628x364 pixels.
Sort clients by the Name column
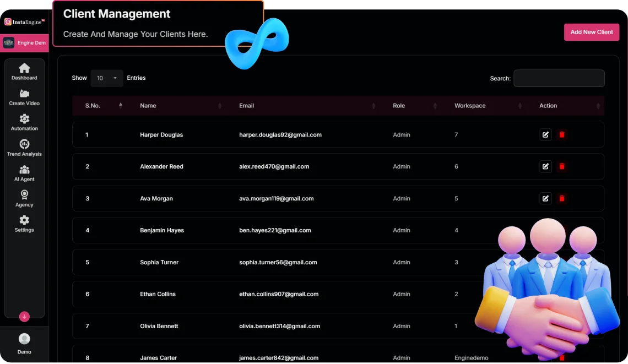(x=180, y=106)
